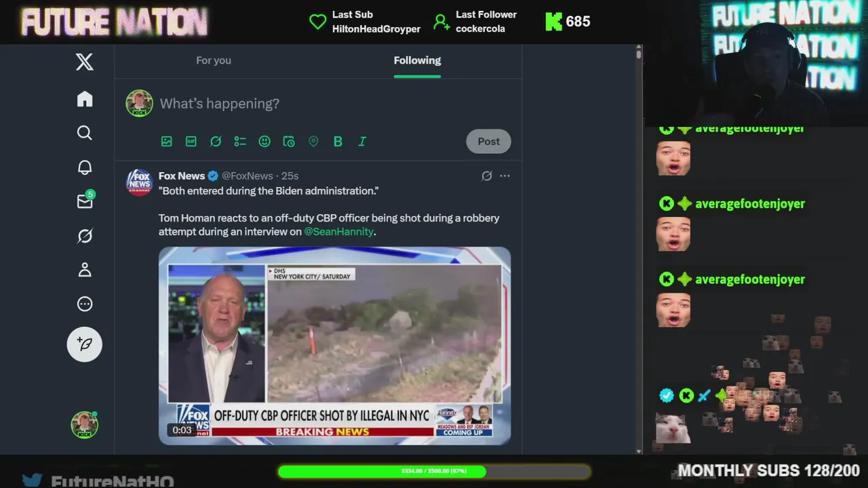The image size is (868, 488).
Task: Open the More circle menu icon
Action: tap(85, 304)
